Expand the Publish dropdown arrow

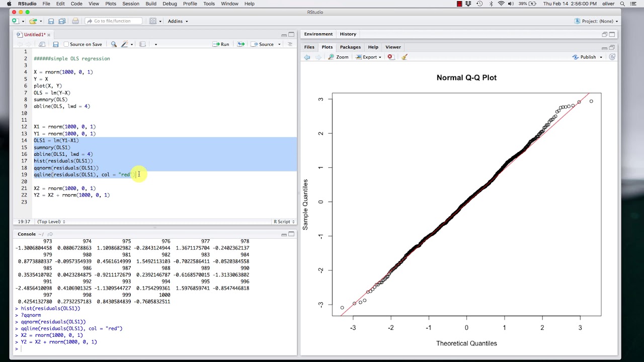click(601, 57)
